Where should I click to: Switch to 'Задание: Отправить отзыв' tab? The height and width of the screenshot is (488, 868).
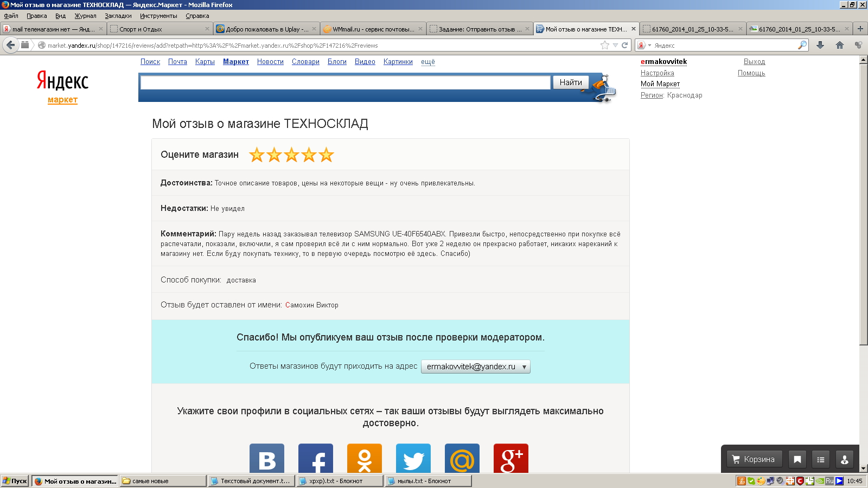tap(480, 29)
